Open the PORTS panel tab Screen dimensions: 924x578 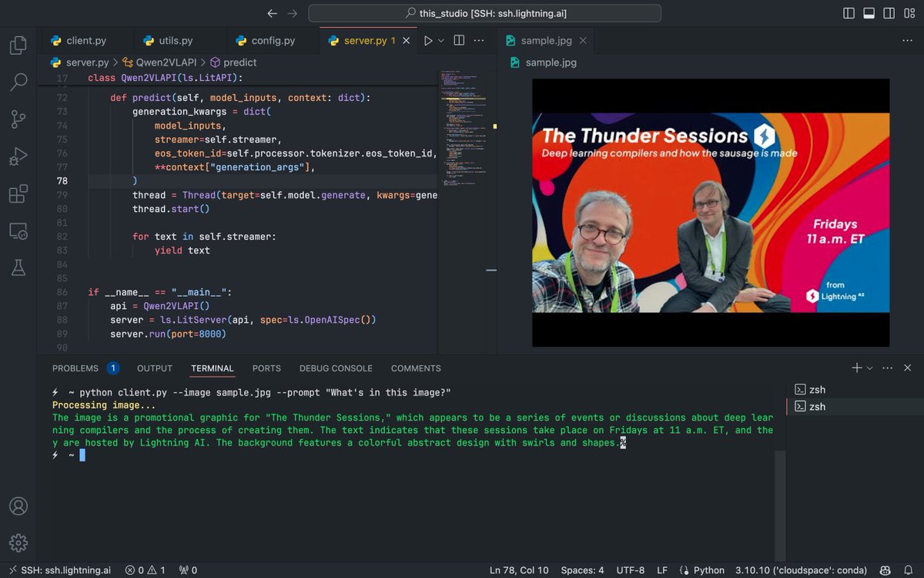click(x=266, y=368)
